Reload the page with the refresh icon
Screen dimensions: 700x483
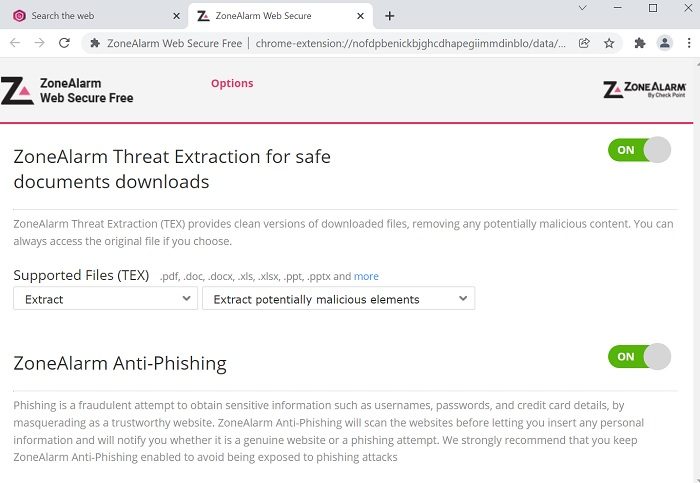point(65,43)
